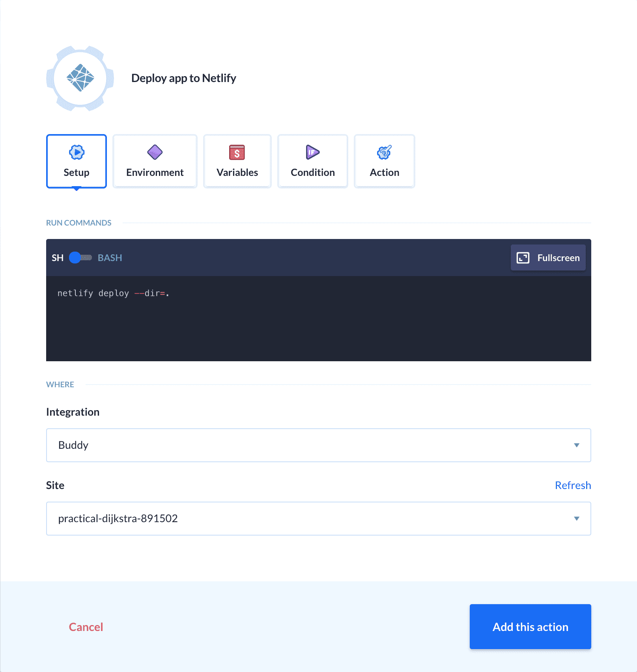Click the Integration field label
Image resolution: width=637 pixels, height=672 pixels.
(73, 412)
